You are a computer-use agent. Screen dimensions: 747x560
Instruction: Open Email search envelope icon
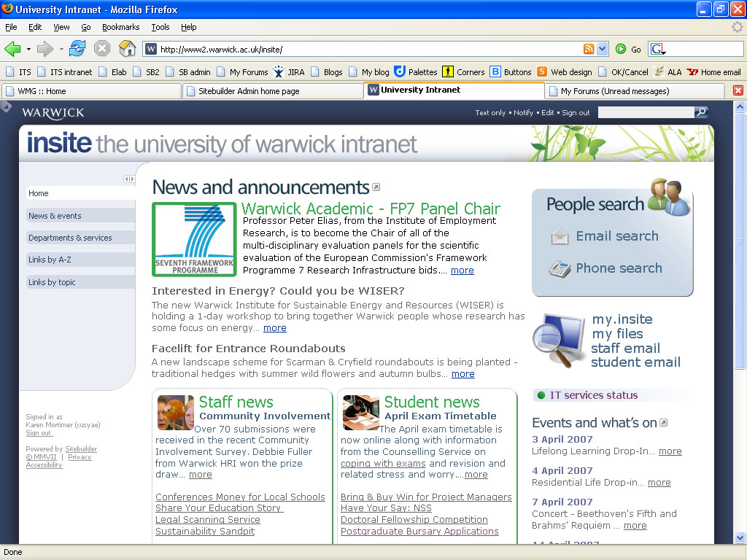[x=560, y=236]
